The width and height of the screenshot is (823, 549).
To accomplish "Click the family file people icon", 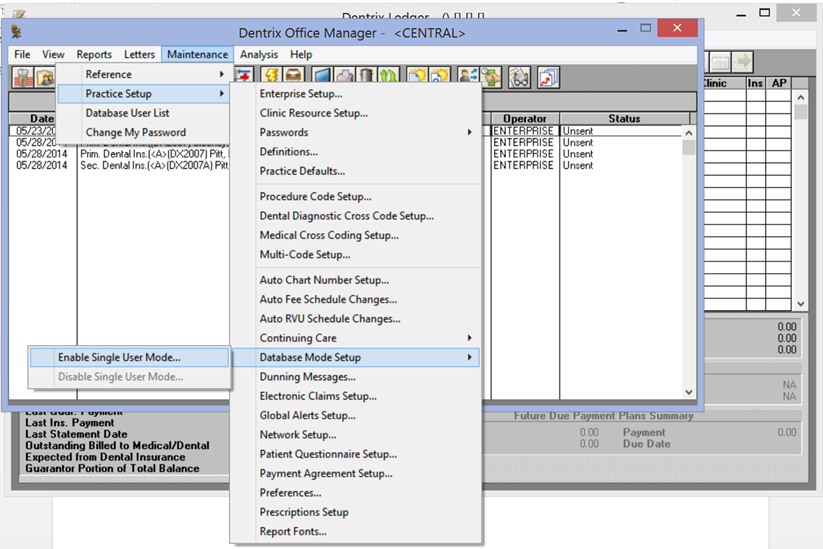I will coord(45,78).
